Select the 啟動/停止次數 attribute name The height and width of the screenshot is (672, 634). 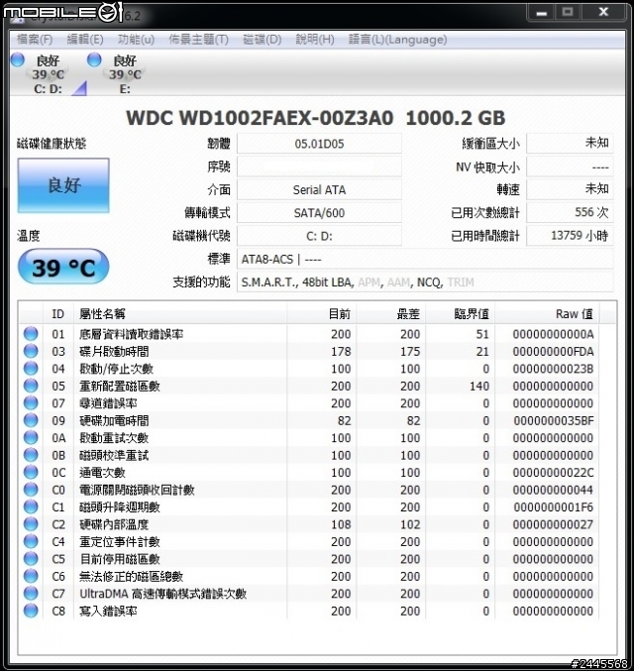pos(116,369)
